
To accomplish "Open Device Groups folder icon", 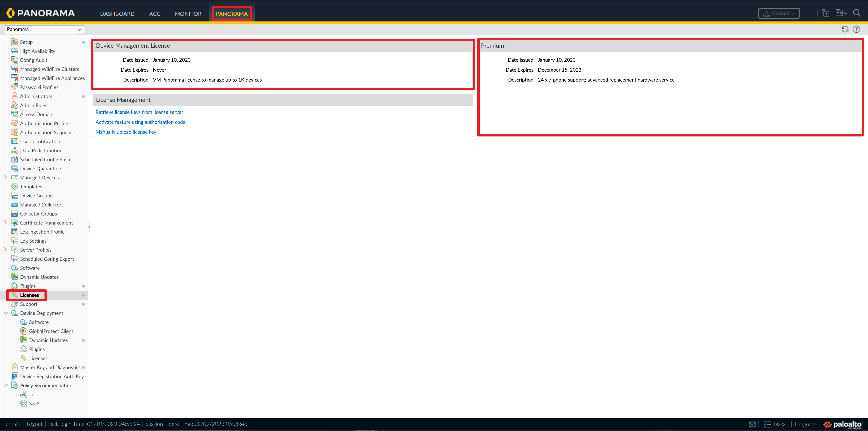I will pyautogui.click(x=14, y=195).
